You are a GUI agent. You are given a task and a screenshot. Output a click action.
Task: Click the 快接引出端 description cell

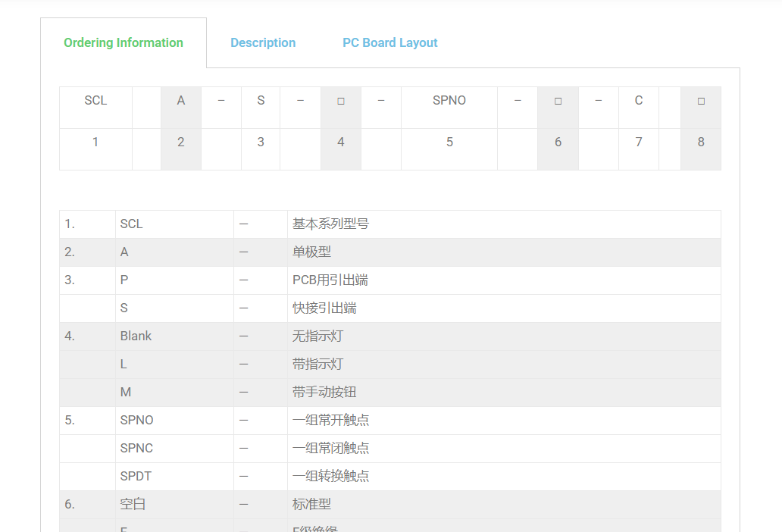[x=324, y=308]
